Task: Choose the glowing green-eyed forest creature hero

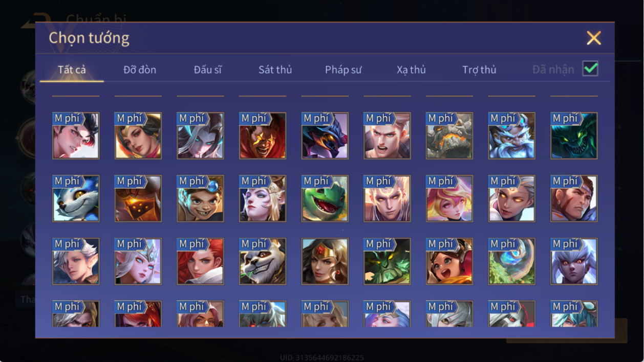Action: [x=387, y=261]
